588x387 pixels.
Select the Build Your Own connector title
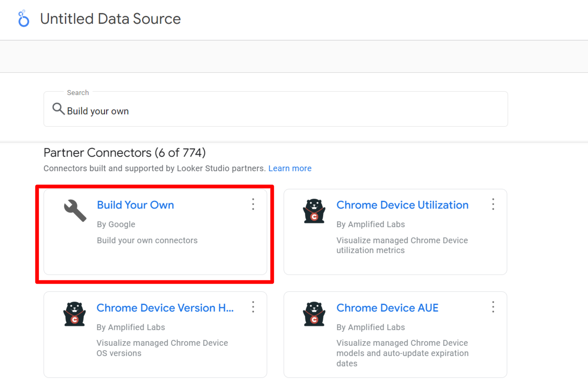(135, 205)
